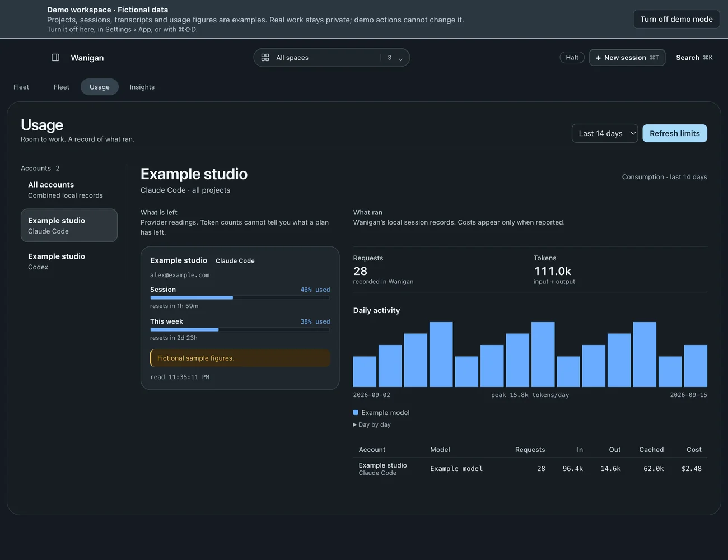Viewport: 728px width, 560px height.
Task: Click the alex@example.com email text
Action: tap(180, 275)
